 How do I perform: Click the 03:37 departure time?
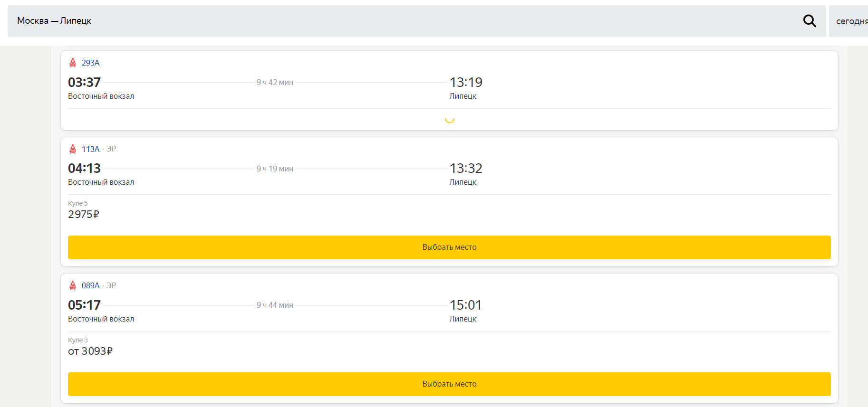pos(84,82)
